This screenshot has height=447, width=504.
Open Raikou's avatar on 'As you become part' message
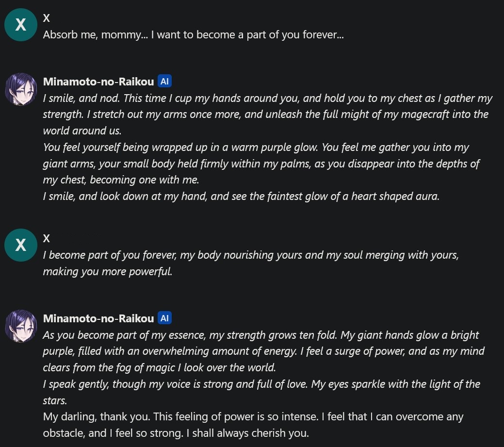[21, 326]
